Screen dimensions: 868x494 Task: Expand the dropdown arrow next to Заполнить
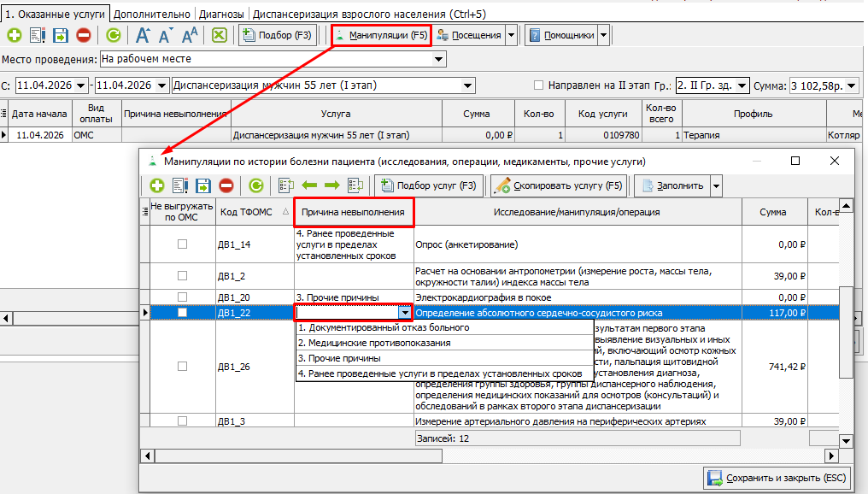[716, 185]
